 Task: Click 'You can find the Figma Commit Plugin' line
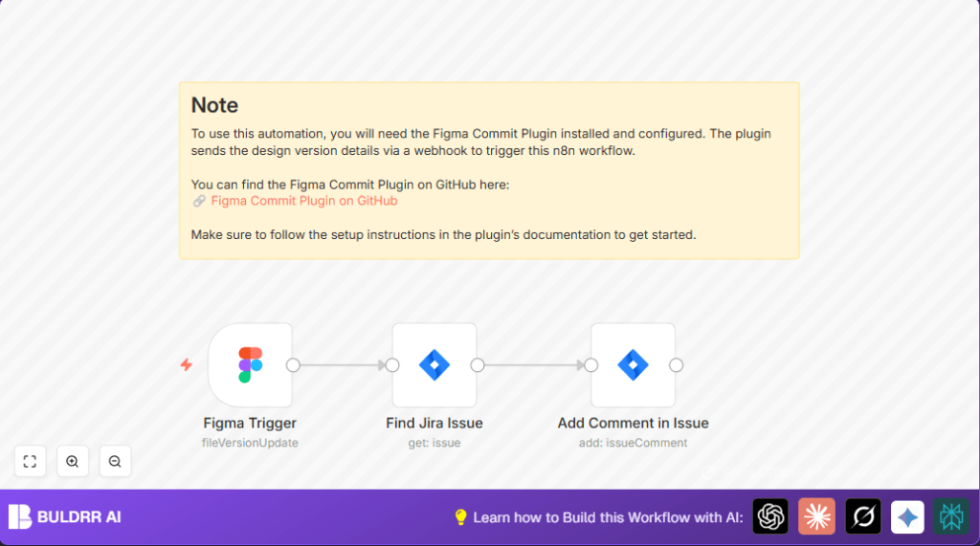click(x=350, y=185)
